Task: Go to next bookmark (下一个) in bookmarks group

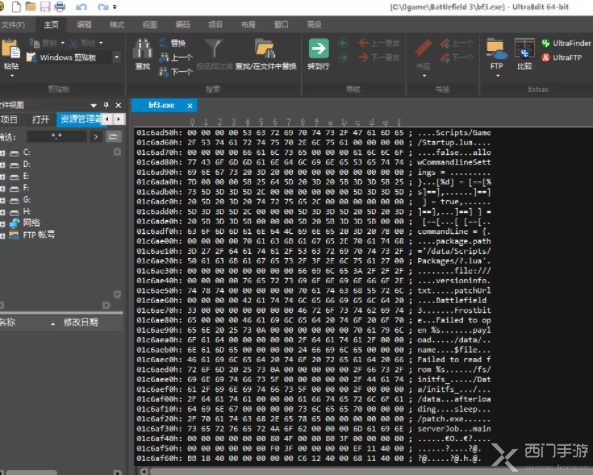Action: (456, 58)
